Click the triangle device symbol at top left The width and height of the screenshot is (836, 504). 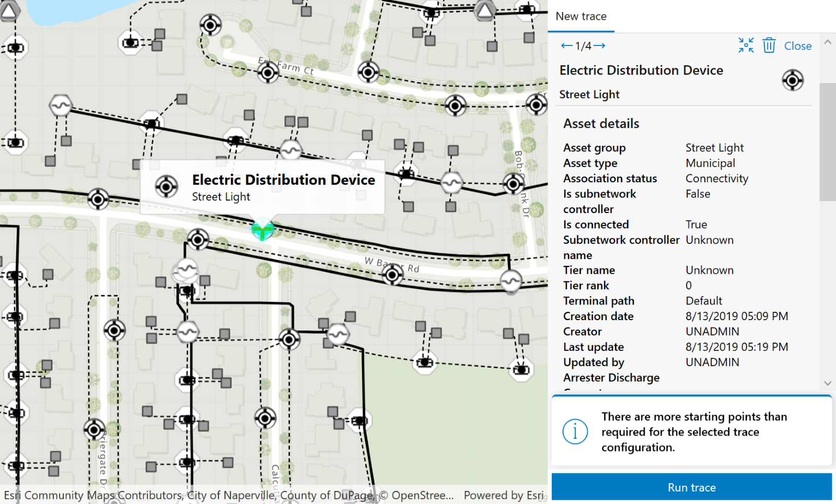(x=8, y=10)
